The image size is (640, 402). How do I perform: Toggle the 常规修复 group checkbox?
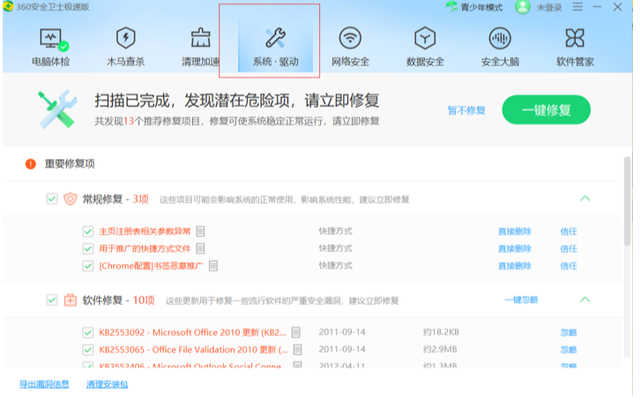[x=52, y=199]
